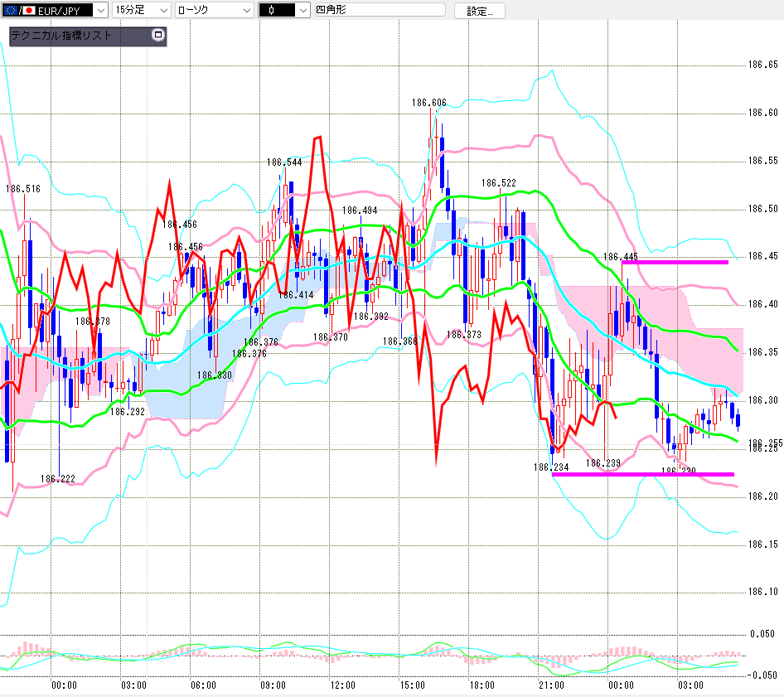Open the 15分足 timeframe dropdown
The height and width of the screenshot is (697, 784).
coord(142,10)
